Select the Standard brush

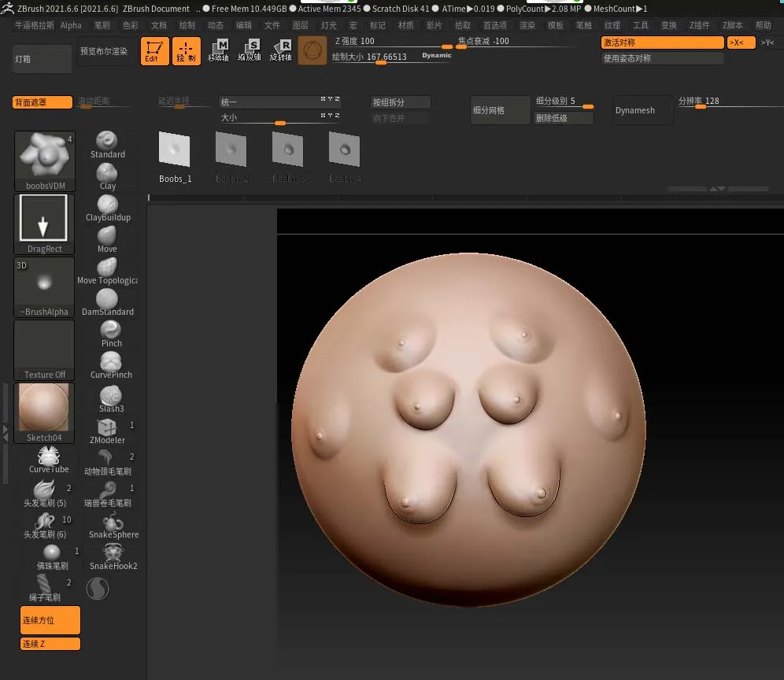pyautogui.click(x=108, y=142)
